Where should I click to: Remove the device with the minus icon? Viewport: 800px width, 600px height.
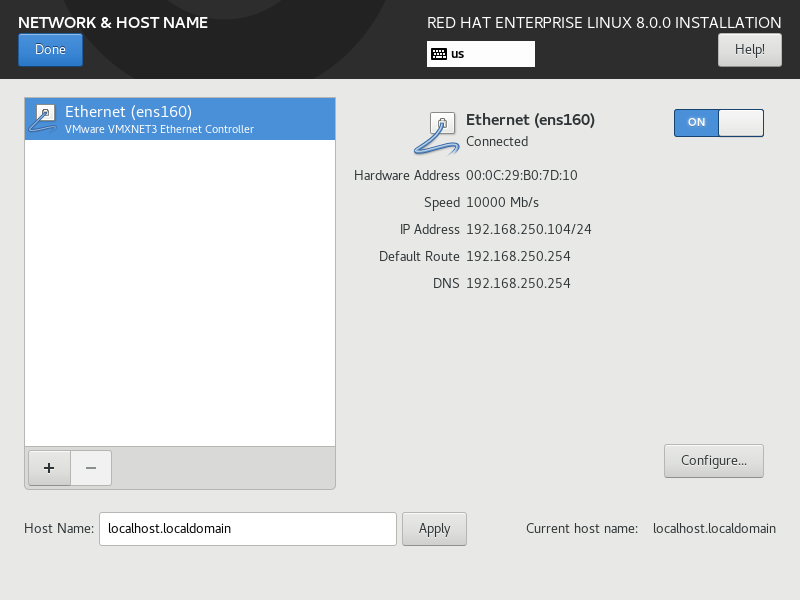(x=91, y=468)
